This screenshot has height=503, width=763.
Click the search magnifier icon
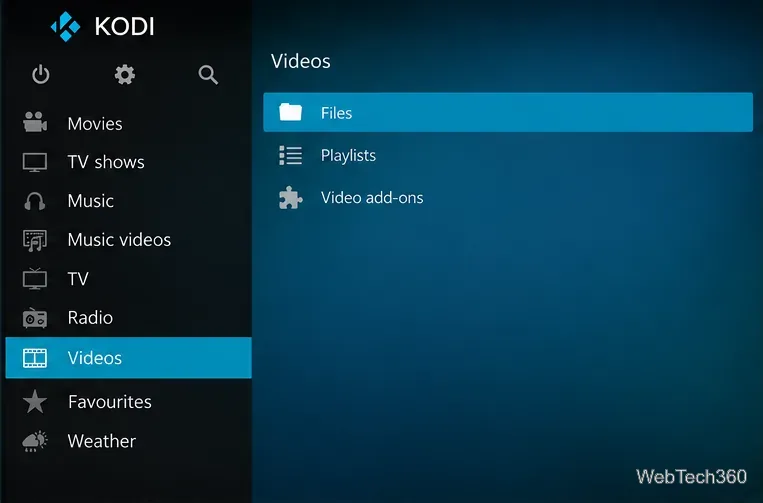(208, 75)
